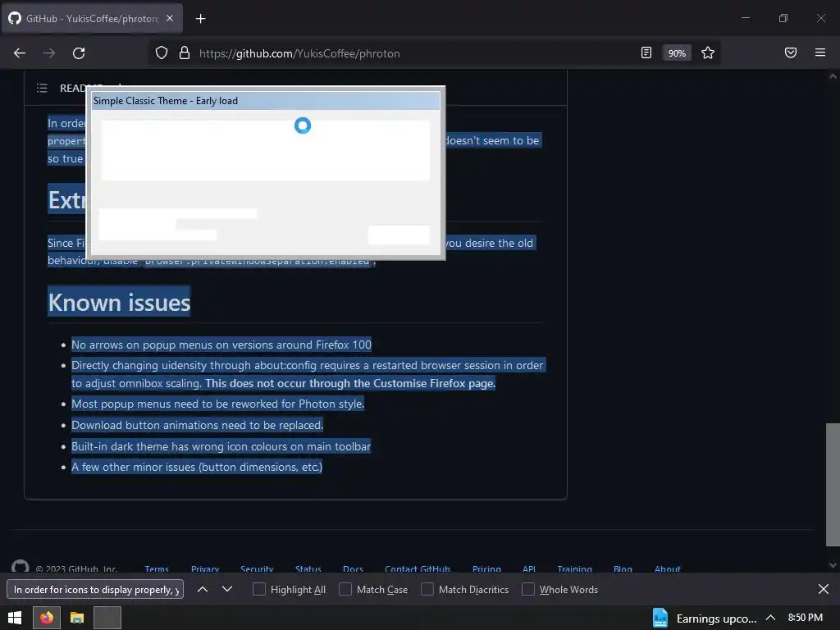Screen dimensions: 840x630
Task: Reload the current page
Action: (79, 53)
